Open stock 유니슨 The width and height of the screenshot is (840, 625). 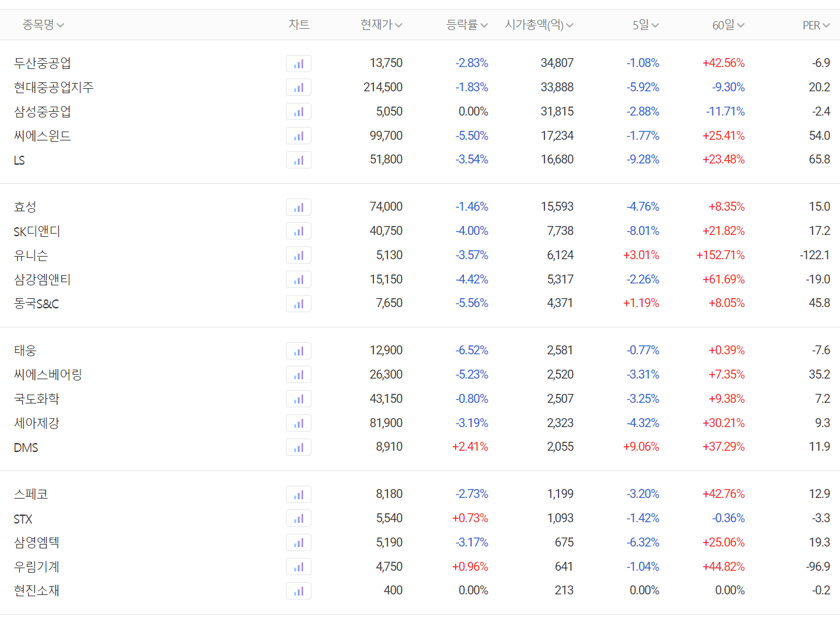tap(31, 255)
